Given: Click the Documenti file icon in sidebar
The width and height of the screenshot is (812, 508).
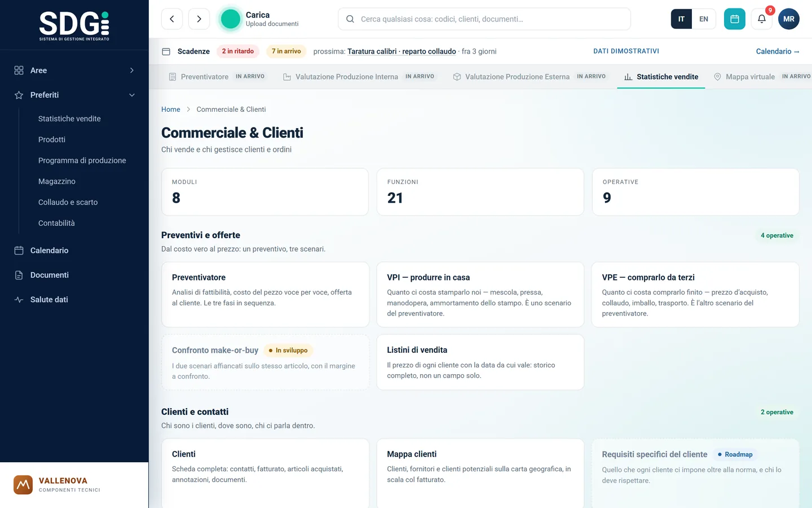Looking at the screenshot, I should tap(19, 275).
